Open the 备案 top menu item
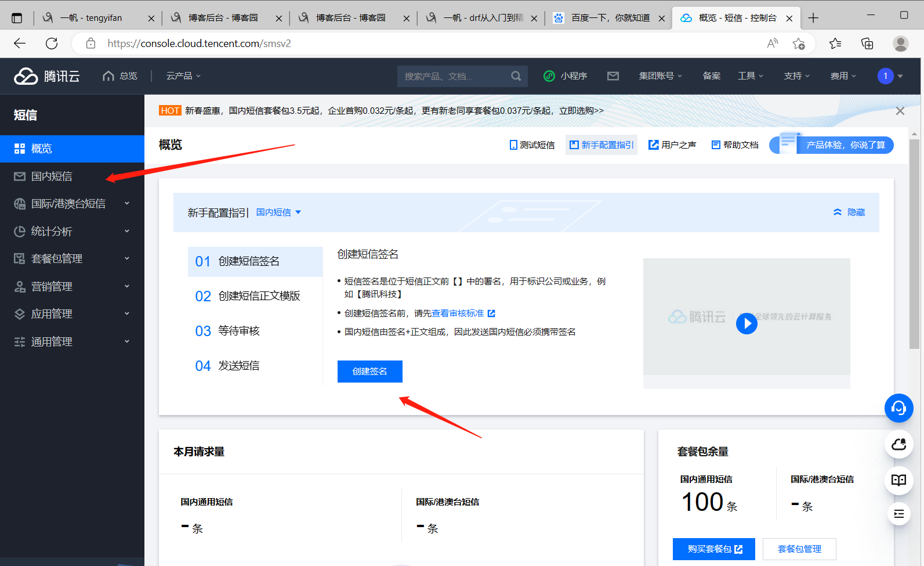924x566 pixels. click(x=712, y=76)
